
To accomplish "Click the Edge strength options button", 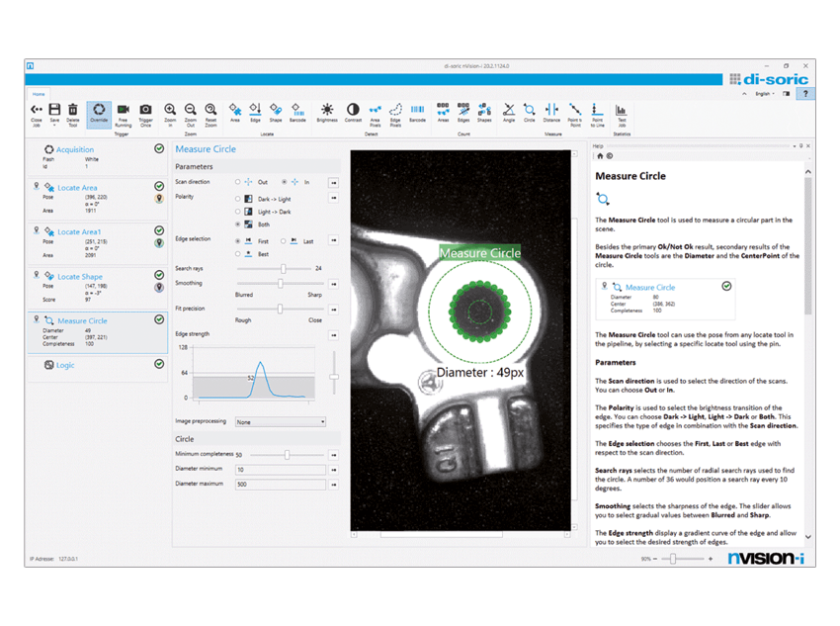I will tap(334, 335).
